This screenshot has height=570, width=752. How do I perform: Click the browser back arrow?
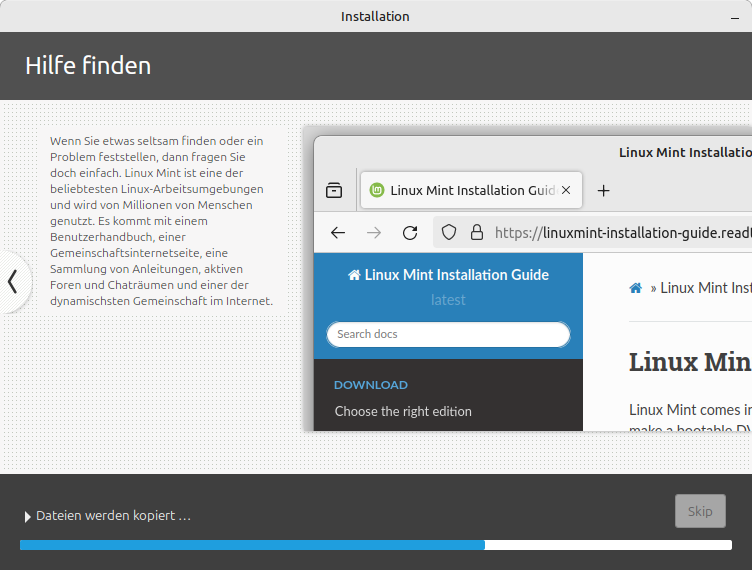[338, 233]
